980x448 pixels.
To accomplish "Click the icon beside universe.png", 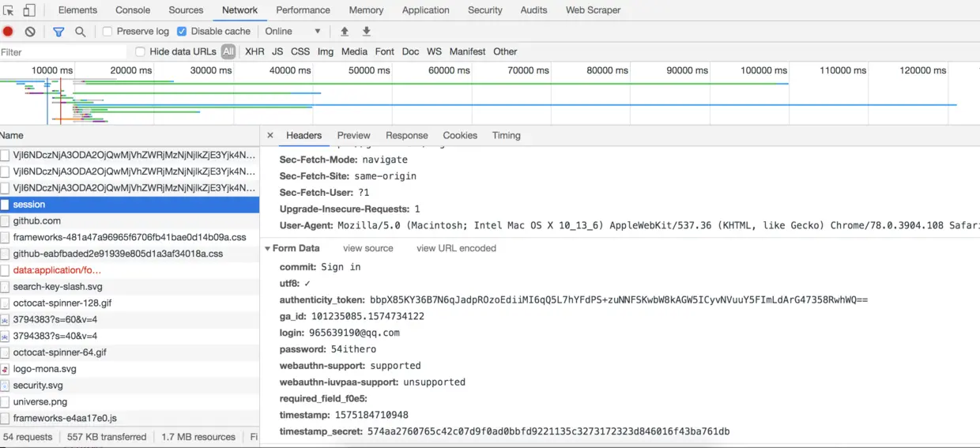I will tap(5, 402).
